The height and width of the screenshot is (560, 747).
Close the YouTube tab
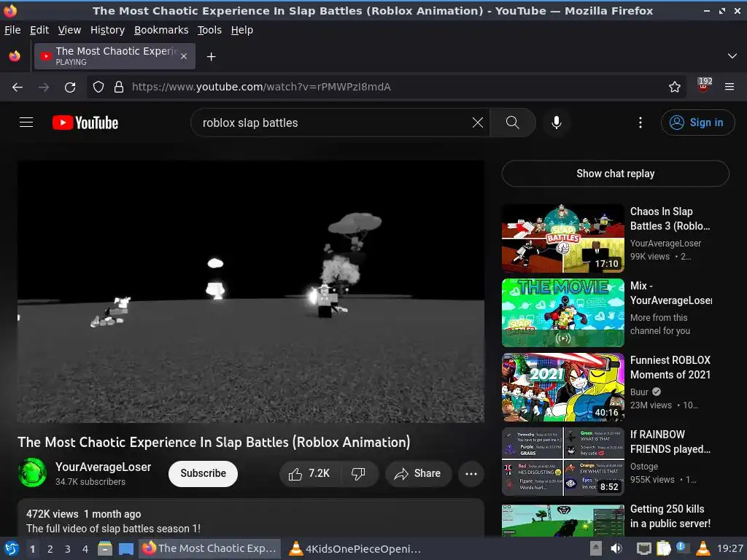pyautogui.click(x=184, y=56)
